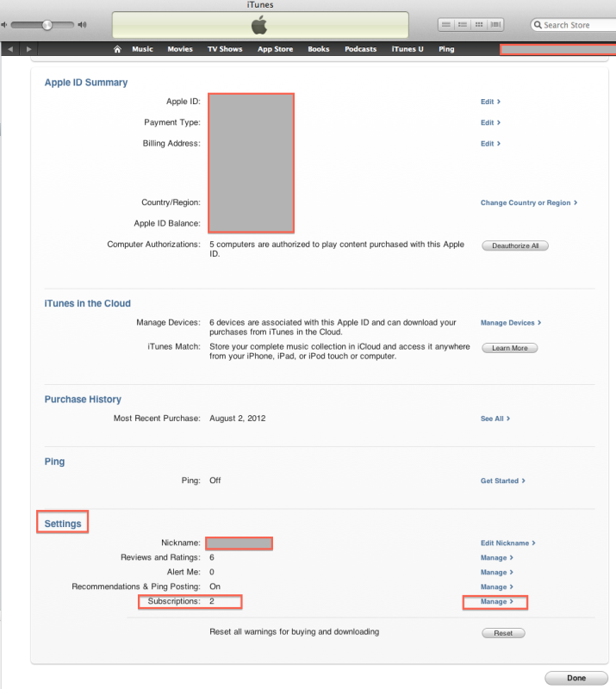
Task: Click the Subscriptions label
Action: pos(174,601)
